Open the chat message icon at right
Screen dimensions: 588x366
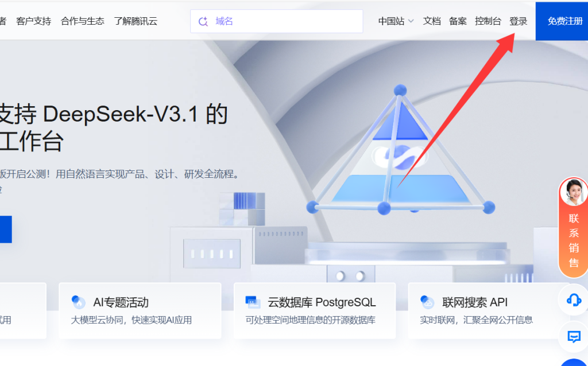[574, 337]
